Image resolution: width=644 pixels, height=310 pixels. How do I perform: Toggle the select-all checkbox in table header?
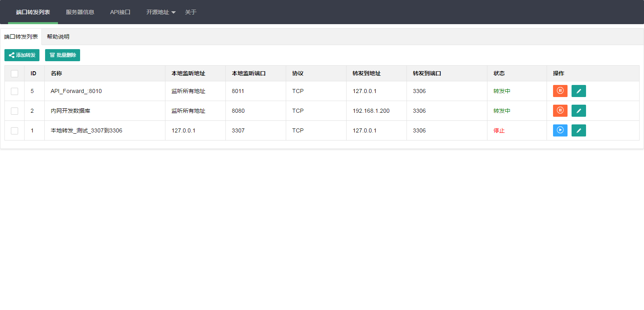[x=14, y=74]
